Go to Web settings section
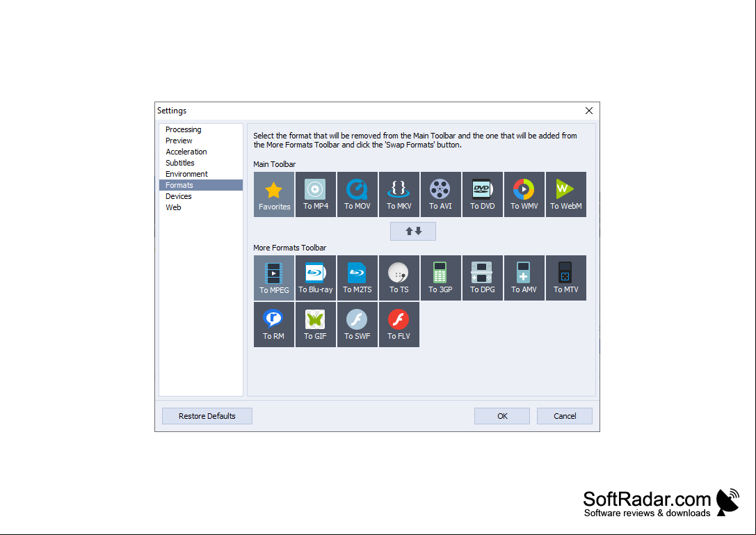The width and height of the screenshot is (756, 535). 201,207
